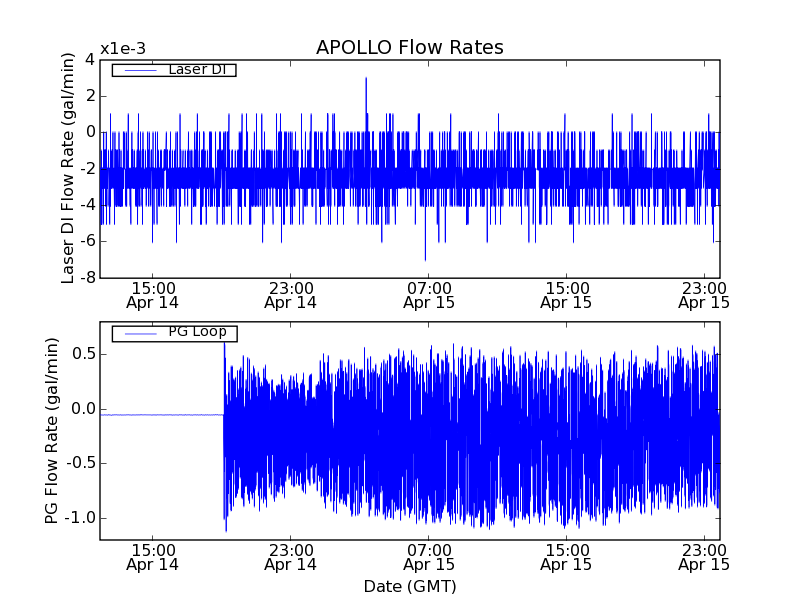Click bottom plot's "23:00 Apr 14" tick label
Screen dimensions: 800x600
[290, 556]
